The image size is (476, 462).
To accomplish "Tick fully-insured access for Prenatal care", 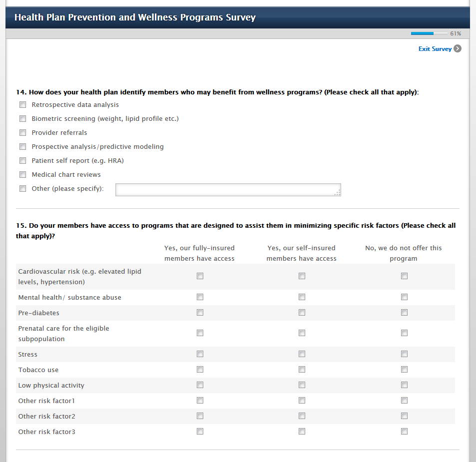I will click(x=200, y=333).
